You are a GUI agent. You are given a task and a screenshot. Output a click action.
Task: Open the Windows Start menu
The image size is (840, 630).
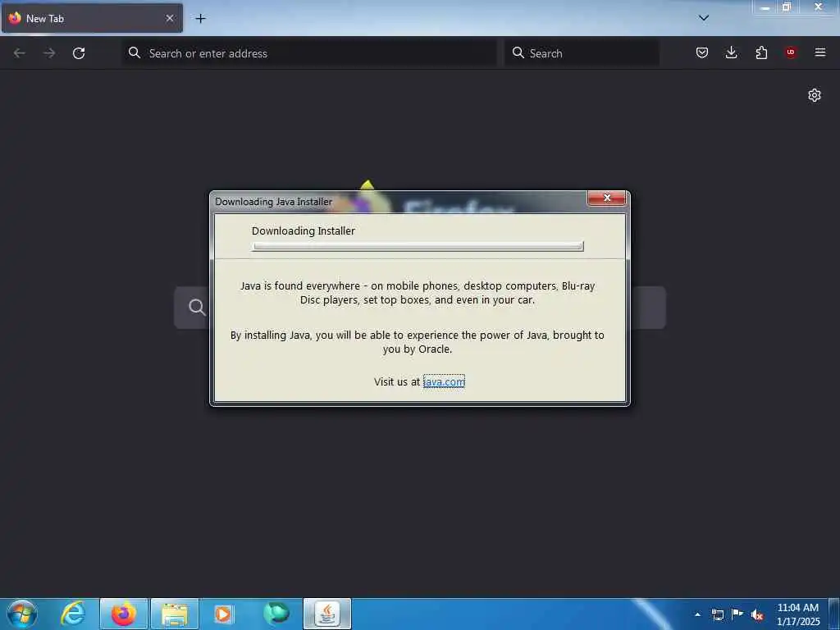(x=21, y=614)
